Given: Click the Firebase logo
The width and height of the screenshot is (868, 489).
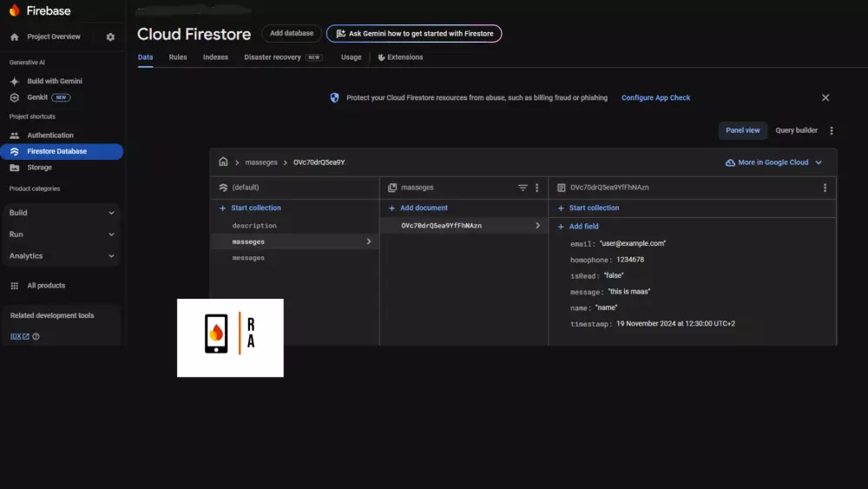Looking at the screenshot, I should pos(40,10).
